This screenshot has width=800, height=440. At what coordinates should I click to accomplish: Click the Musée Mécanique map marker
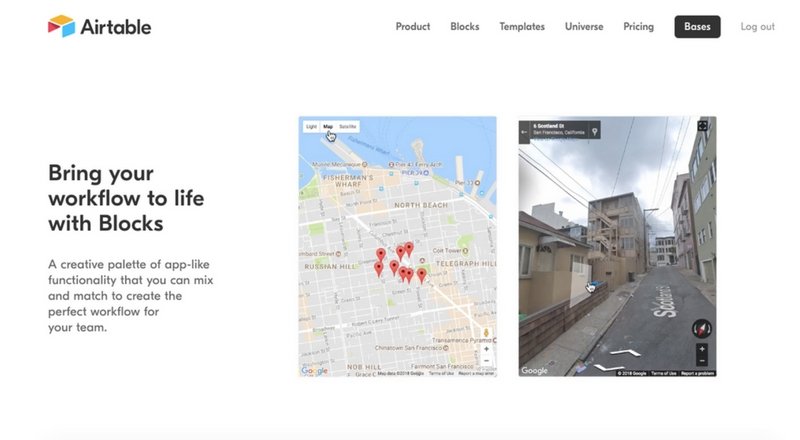(x=364, y=165)
